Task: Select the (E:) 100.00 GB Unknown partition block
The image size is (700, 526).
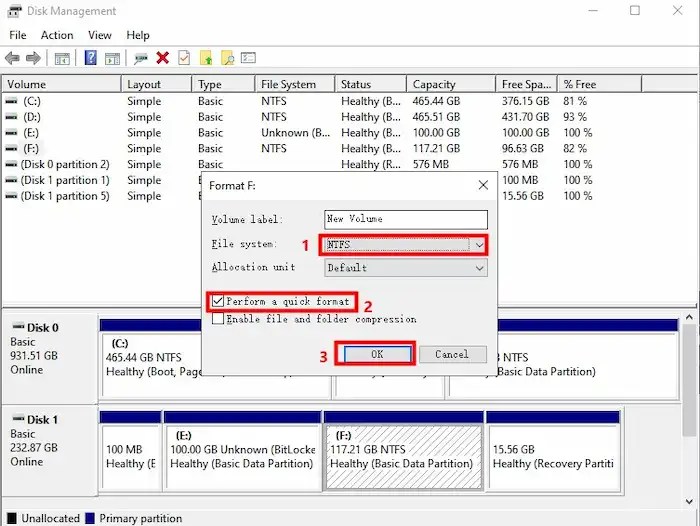Action: click(x=242, y=451)
